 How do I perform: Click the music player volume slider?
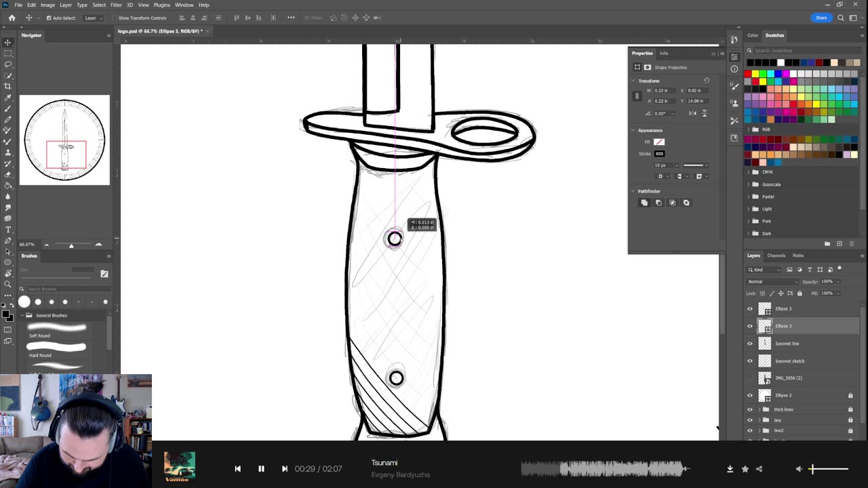828,468
